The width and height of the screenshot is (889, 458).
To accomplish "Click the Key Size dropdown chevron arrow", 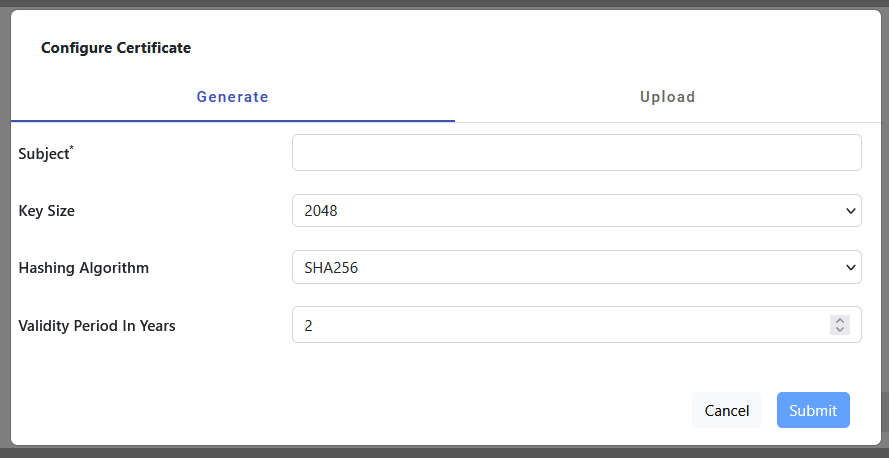I will click(851, 211).
